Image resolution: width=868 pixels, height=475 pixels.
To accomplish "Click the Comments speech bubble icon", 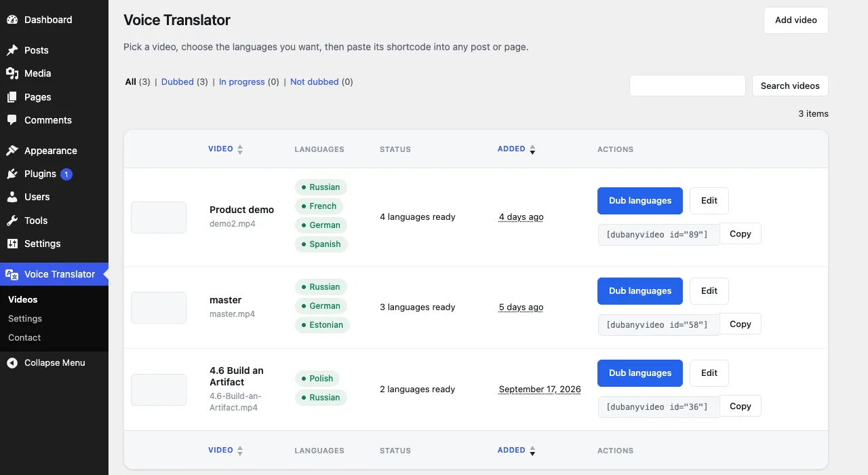I will (x=12, y=120).
